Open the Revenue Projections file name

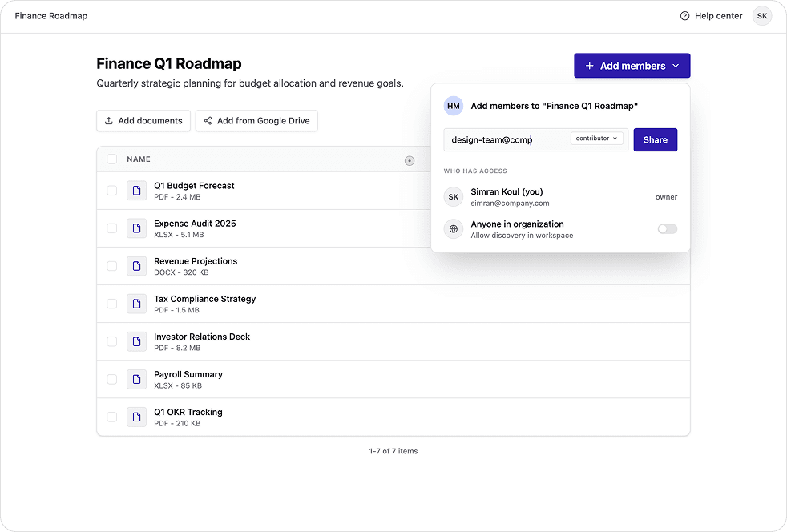point(196,261)
